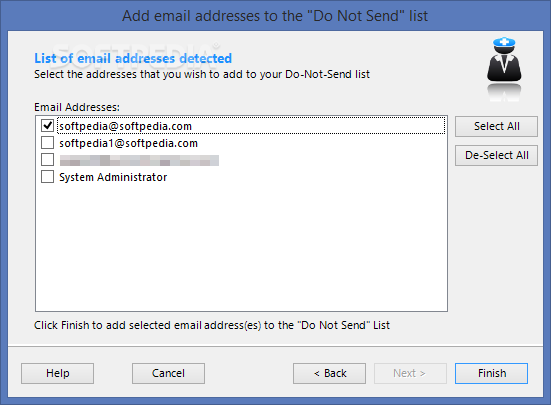This screenshot has height=405, width=551.
Task: Click empty space inside the email list
Action: pyautogui.click(x=241, y=248)
